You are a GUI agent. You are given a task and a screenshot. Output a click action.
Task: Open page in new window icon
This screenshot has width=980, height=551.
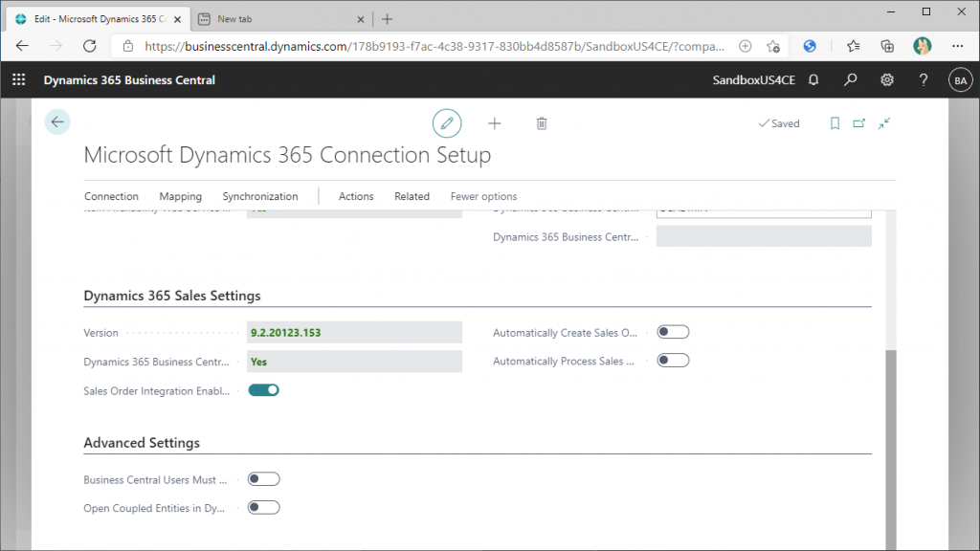(x=858, y=123)
